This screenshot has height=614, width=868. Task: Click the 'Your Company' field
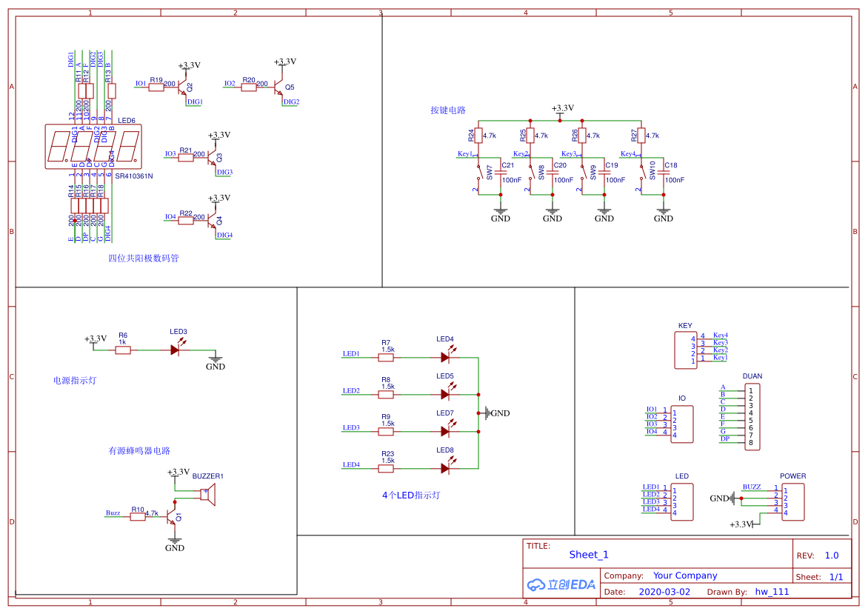coord(685,575)
